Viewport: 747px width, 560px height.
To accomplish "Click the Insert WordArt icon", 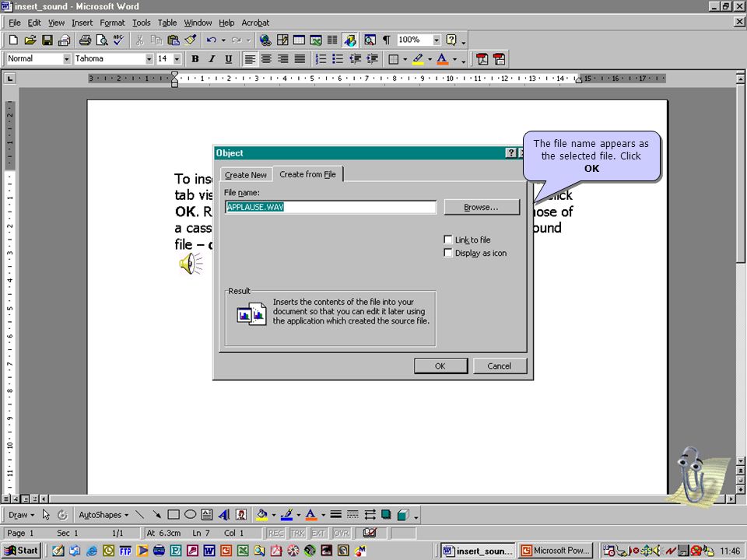I will [x=224, y=515].
